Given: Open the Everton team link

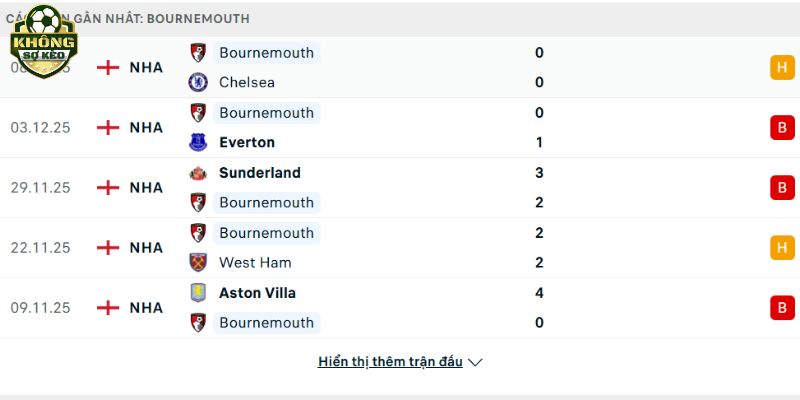Looking at the screenshot, I should pos(246,142).
